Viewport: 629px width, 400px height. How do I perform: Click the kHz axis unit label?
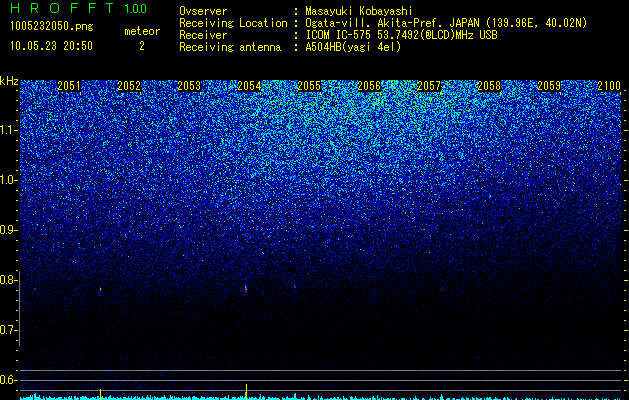click(x=9, y=81)
